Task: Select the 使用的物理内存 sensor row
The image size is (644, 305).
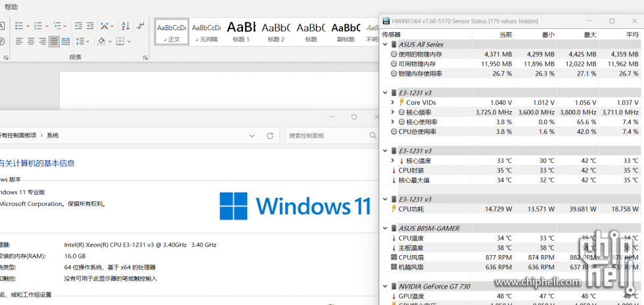Action: tap(511, 55)
